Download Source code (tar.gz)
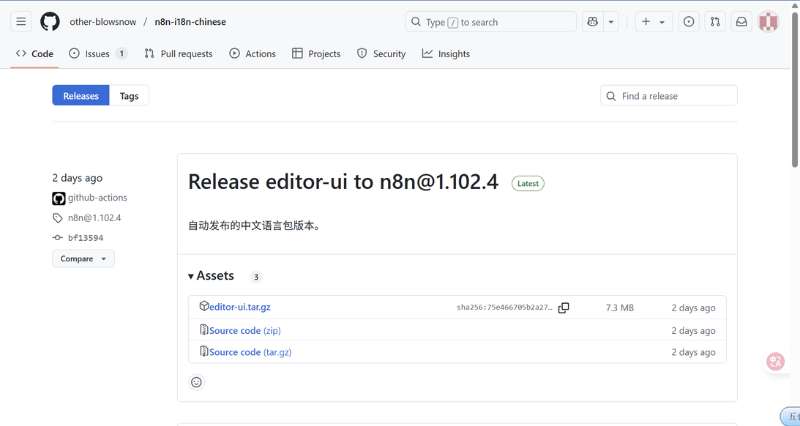 tap(250, 352)
